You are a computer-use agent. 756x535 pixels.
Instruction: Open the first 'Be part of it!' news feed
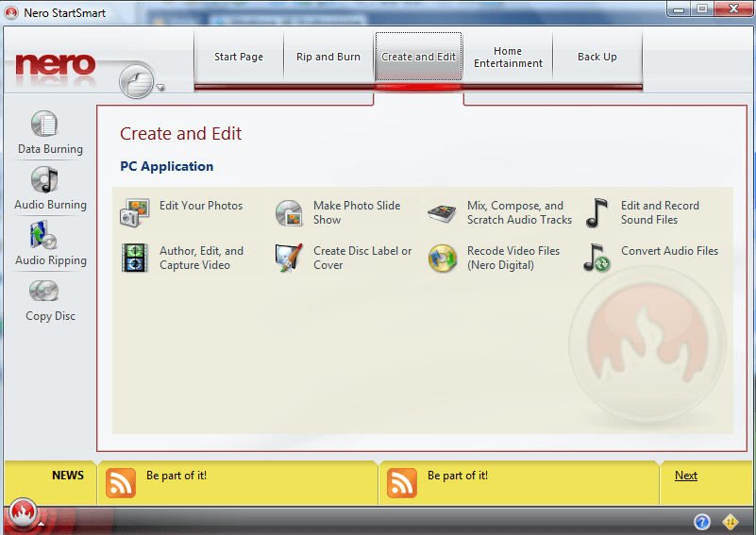176,476
